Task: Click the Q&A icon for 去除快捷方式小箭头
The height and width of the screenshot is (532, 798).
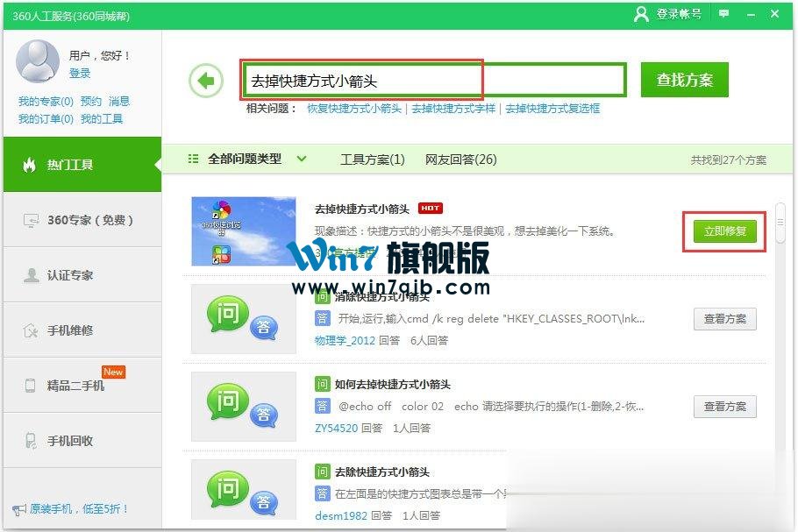Action: 243,490
